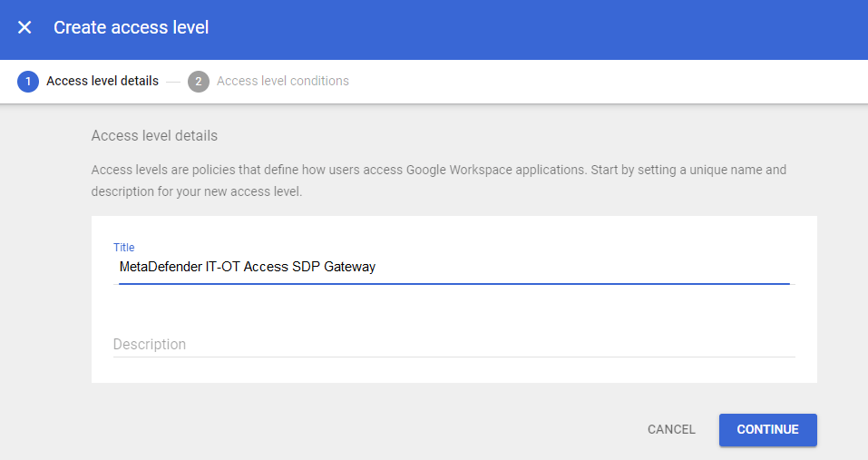Click the word Gateway in the Title field
The image size is (868, 460).
[x=349, y=267]
